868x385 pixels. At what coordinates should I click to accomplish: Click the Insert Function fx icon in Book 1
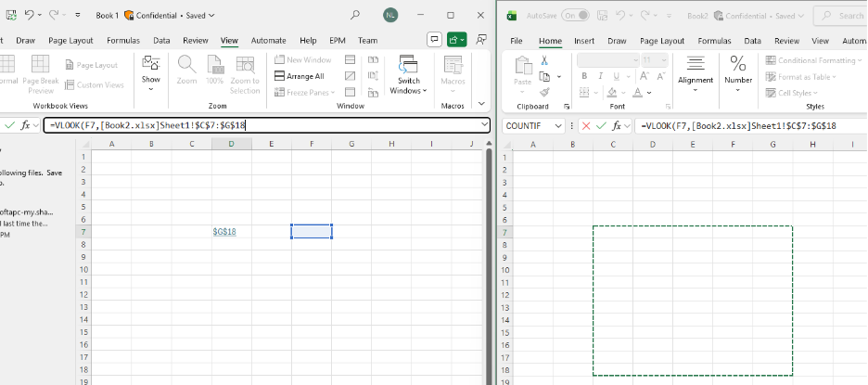pyautogui.click(x=25, y=126)
